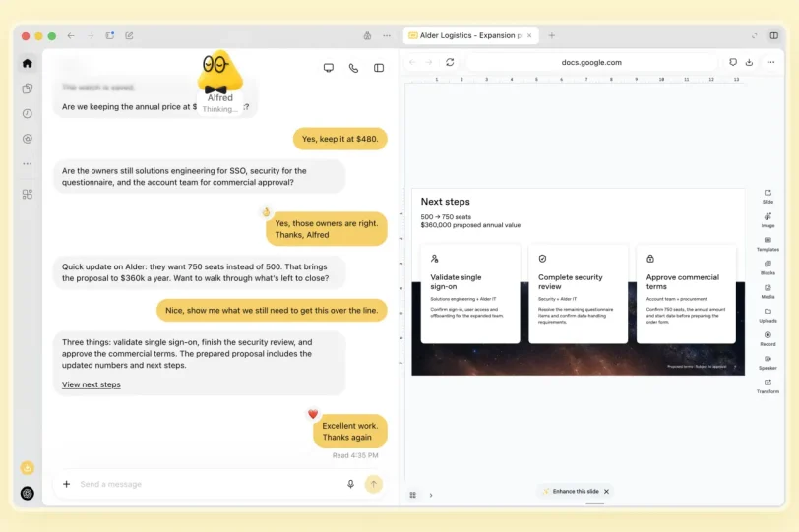Viewport: 799px width, 532px height.
Task: Click the thumbs reaction on owners message
Action: (x=266, y=212)
